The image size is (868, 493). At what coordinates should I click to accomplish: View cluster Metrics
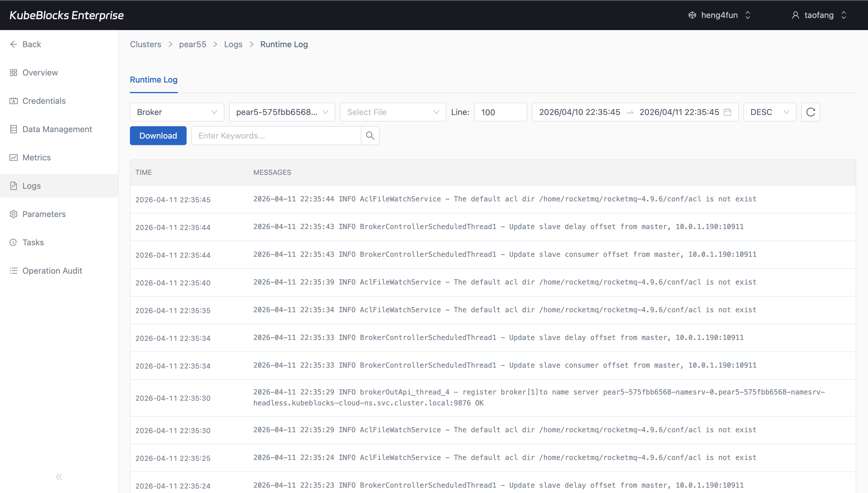(x=37, y=157)
